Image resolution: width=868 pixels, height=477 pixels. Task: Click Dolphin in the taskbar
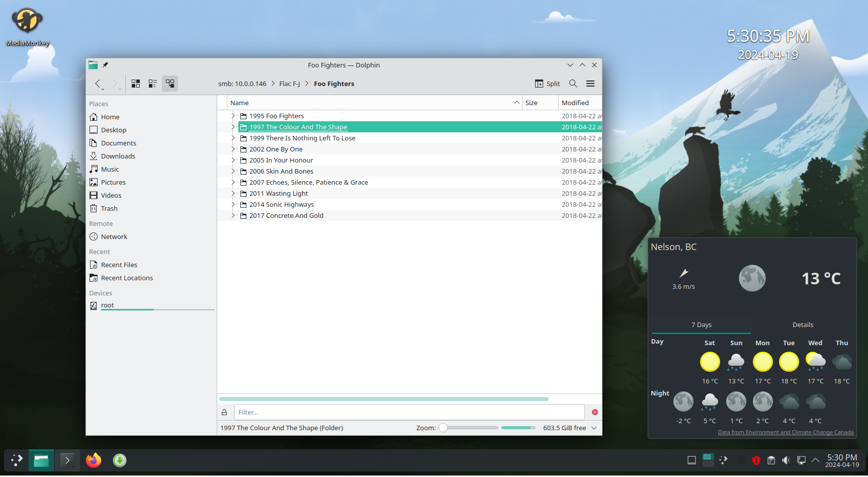[x=41, y=460]
